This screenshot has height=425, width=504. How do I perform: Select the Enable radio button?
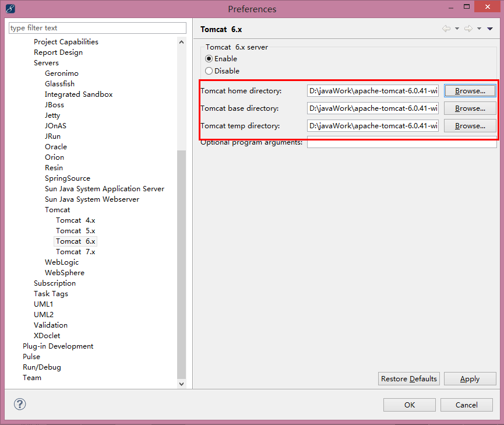click(209, 59)
